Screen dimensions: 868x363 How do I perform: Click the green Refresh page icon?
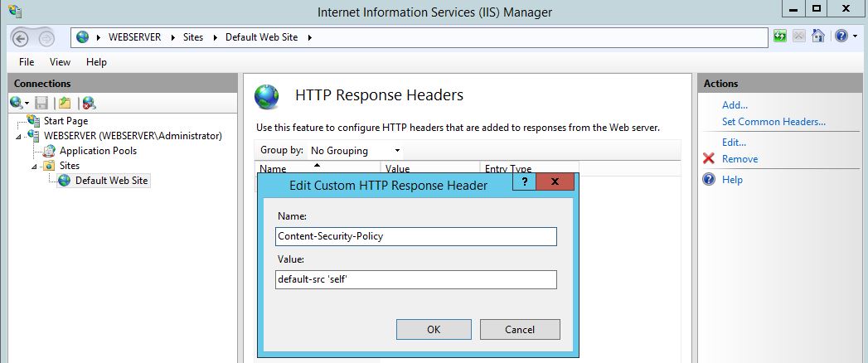point(780,36)
